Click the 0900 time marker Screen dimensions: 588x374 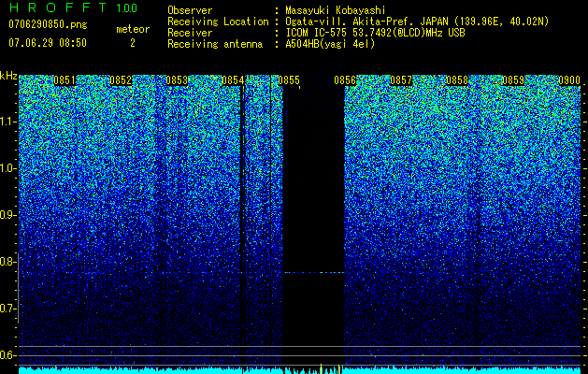(x=569, y=80)
